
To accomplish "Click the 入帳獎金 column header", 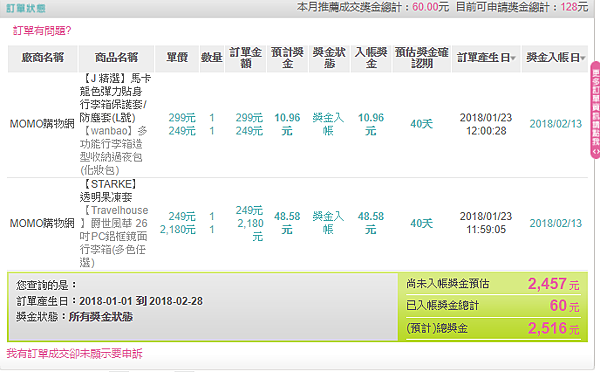I will tap(371, 58).
